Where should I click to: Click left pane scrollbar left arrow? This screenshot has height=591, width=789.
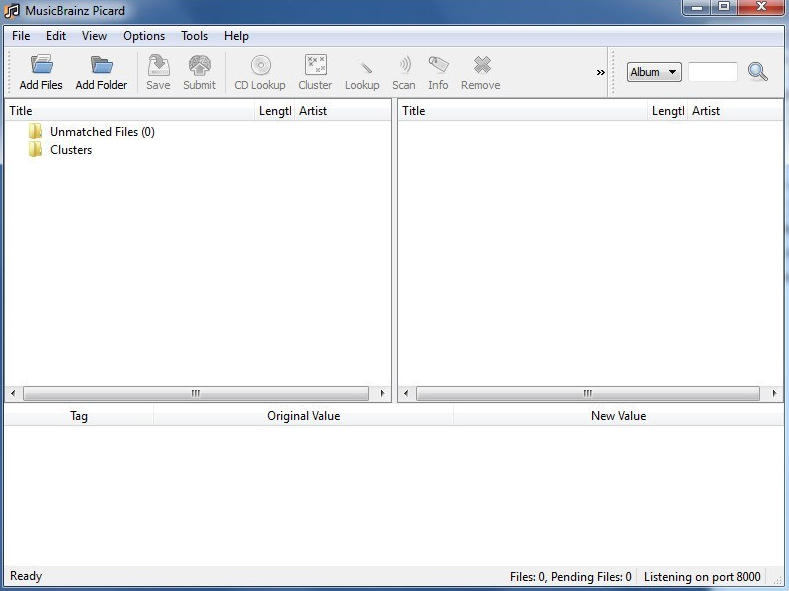coord(13,393)
